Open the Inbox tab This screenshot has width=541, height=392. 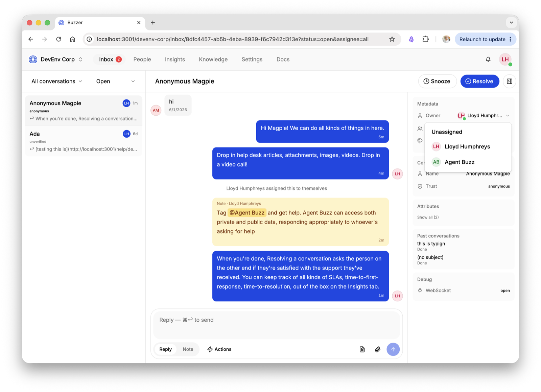110,60
